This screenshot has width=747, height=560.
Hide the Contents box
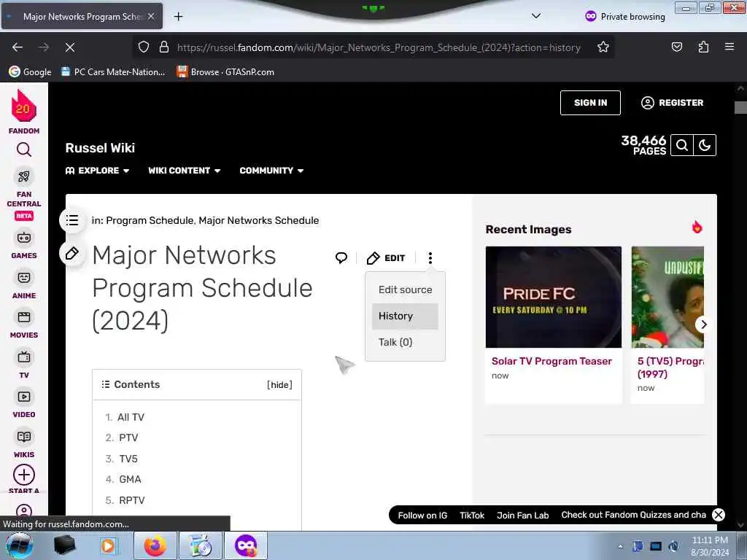point(279,385)
